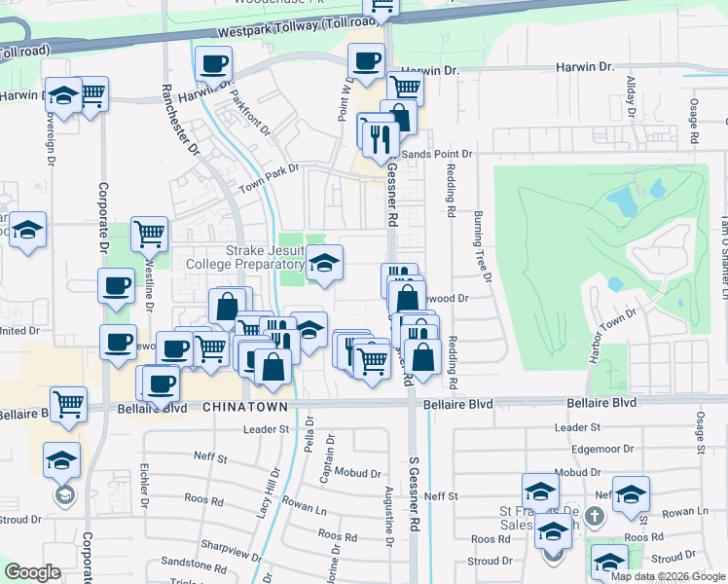Viewport: 728px width, 584px height.
Task: Click the Sandstone Rd label
Action: pyautogui.click(x=194, y=565)
